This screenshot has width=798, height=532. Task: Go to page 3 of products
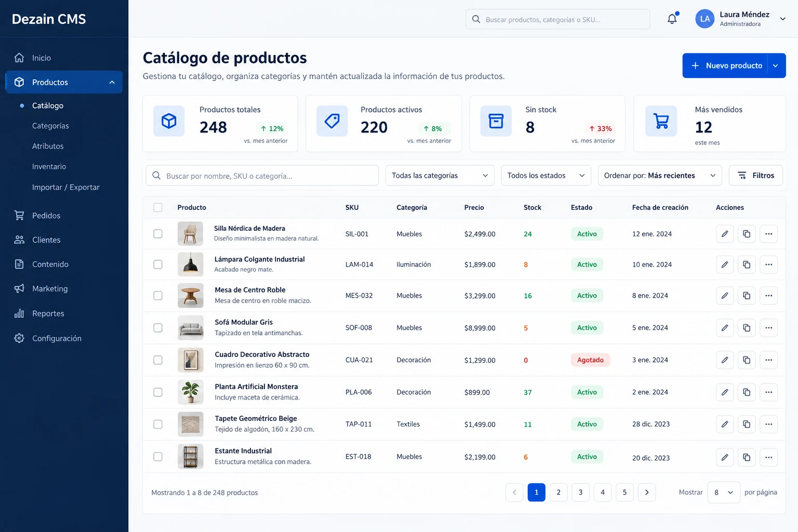coord(581,493)
